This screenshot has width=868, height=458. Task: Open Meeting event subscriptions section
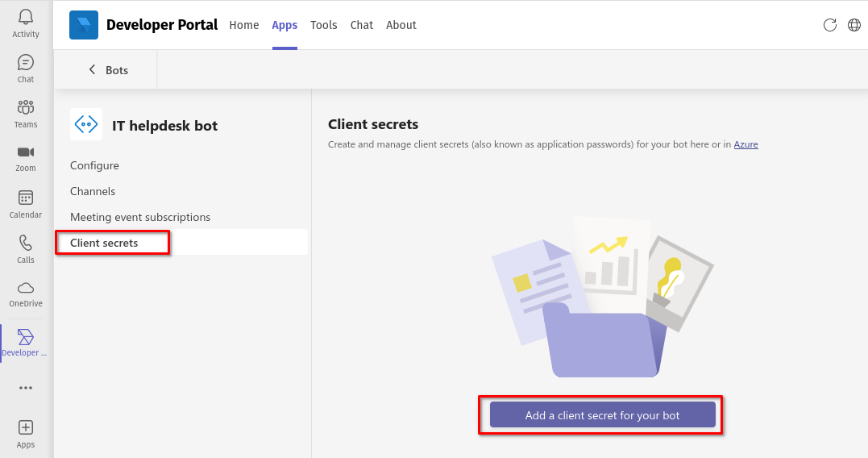click(140, 217)
